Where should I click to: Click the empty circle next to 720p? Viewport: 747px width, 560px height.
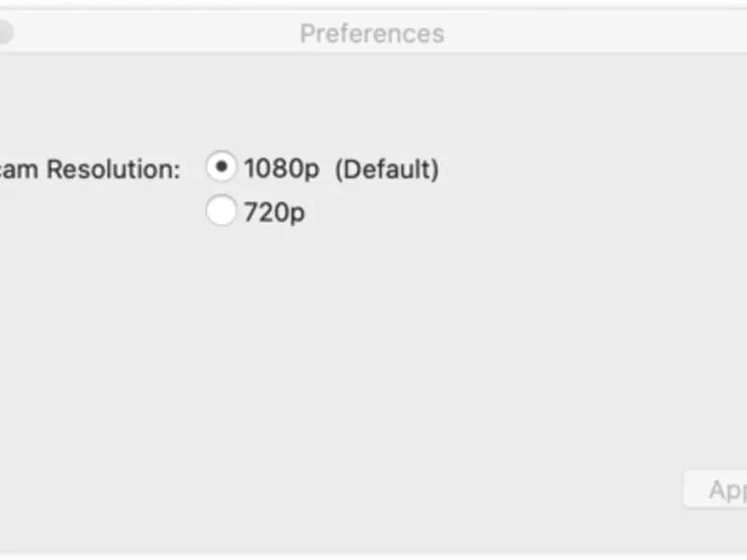pos(221,210)
